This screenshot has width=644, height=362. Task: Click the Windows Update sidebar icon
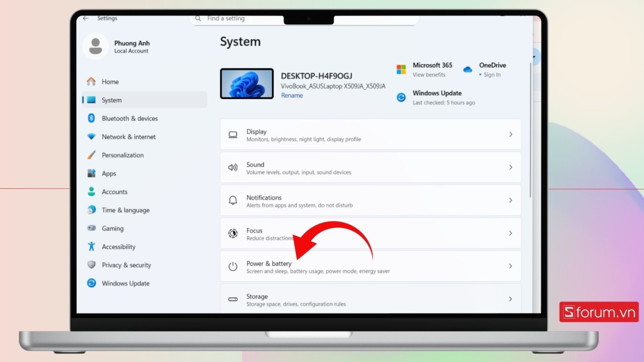click(x=91, y=283)
